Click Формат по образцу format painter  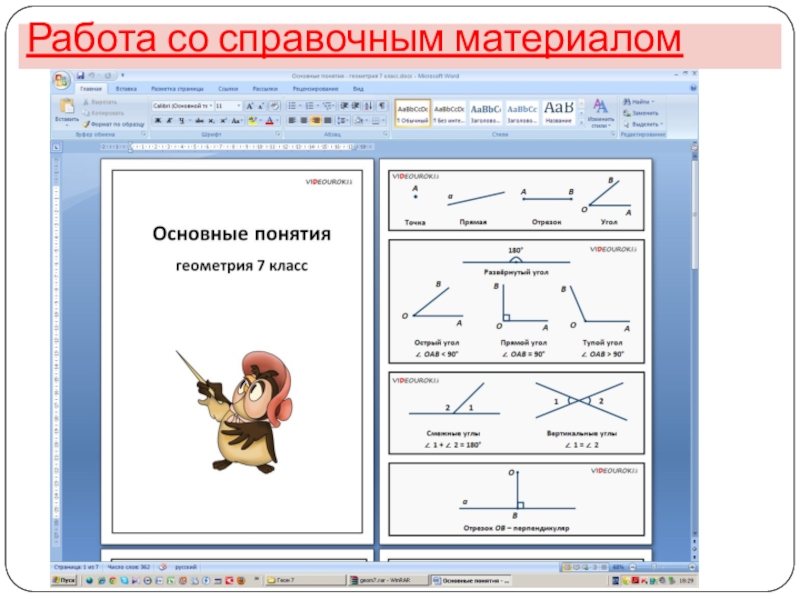click(114, 124)
